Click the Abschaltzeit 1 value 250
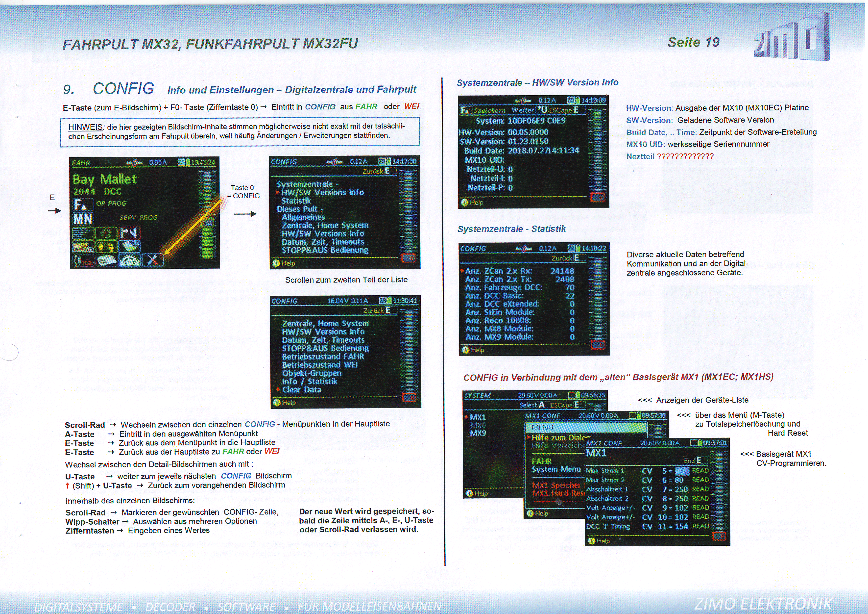 click(x=681, y=489)
